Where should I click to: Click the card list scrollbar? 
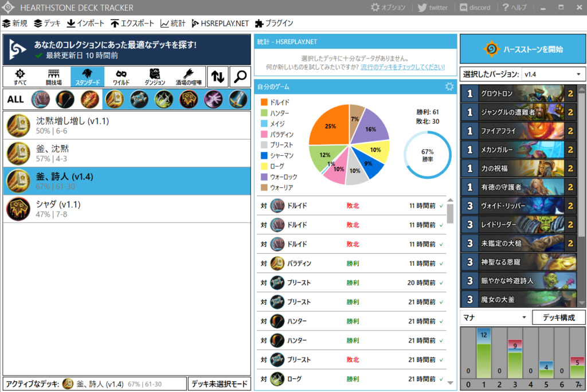tap(581, 164)
